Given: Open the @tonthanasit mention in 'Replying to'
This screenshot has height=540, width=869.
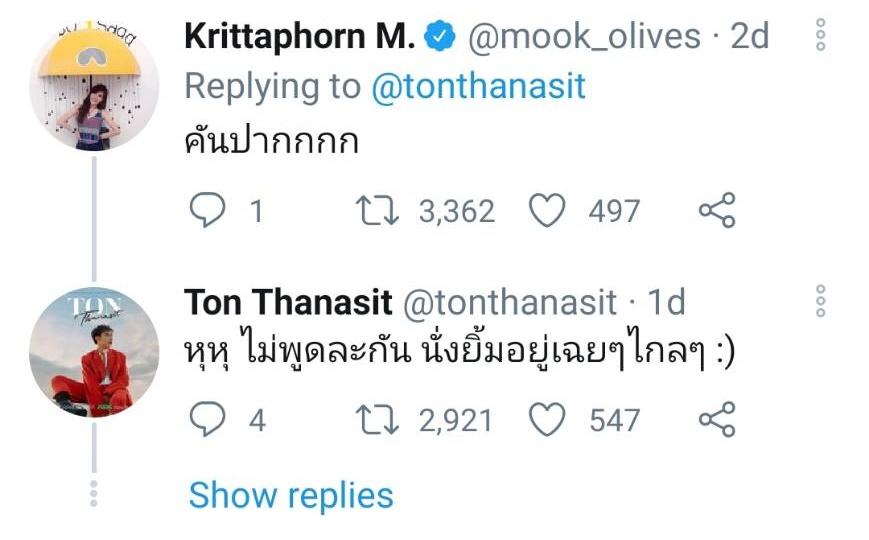Looking at the screenshot, I should coord(478,87).
